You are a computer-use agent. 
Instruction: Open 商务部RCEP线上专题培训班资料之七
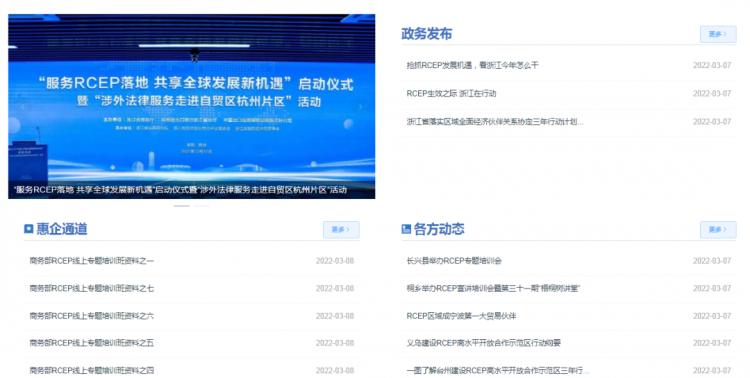pyautogui.click(x=91, y=289)
